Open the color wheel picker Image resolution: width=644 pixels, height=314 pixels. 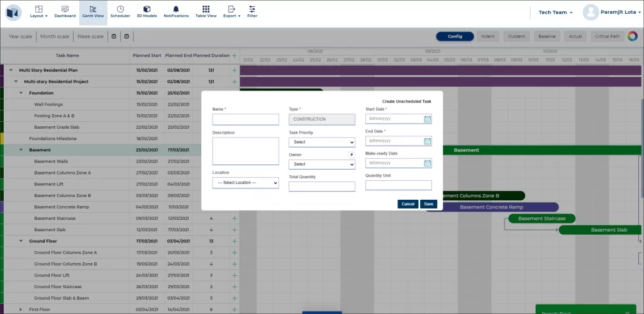(x=632, y=36)
